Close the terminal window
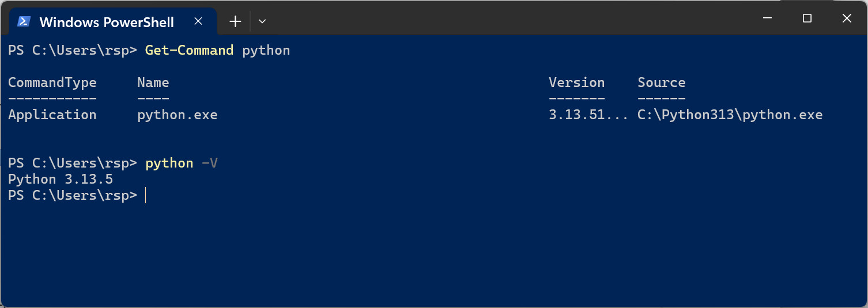 pyautogui.click(x=847, y=18)
